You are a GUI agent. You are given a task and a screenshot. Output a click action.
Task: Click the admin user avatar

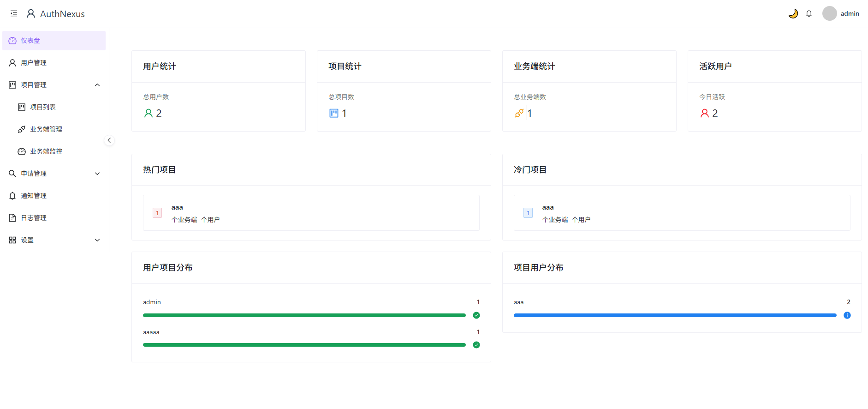[x=829, y=13]
